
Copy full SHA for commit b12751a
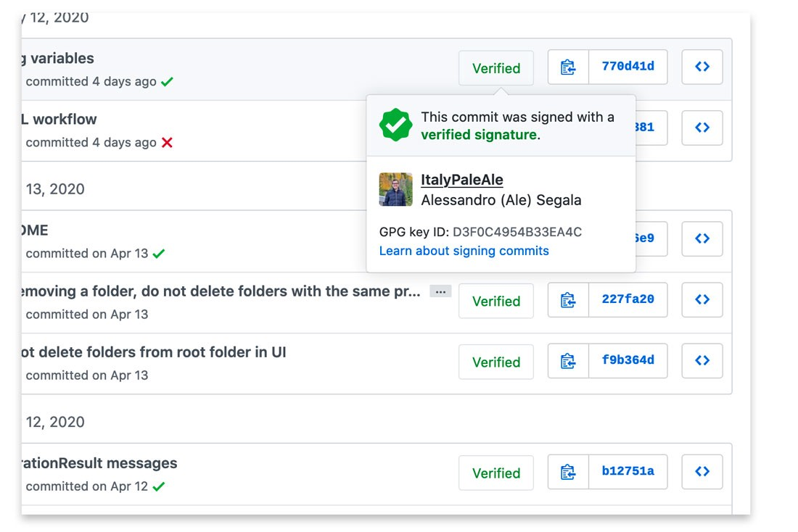click(x=568, y=472)
